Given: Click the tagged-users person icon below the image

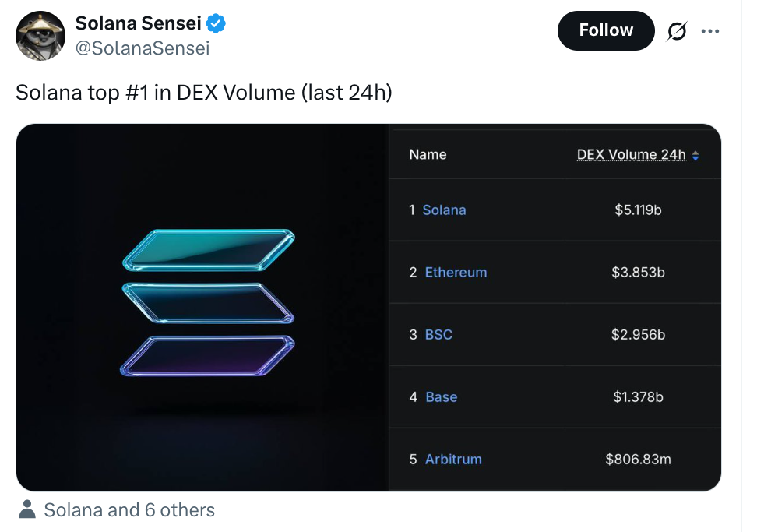Looking at the screenshot, I should tap(29, 510).
